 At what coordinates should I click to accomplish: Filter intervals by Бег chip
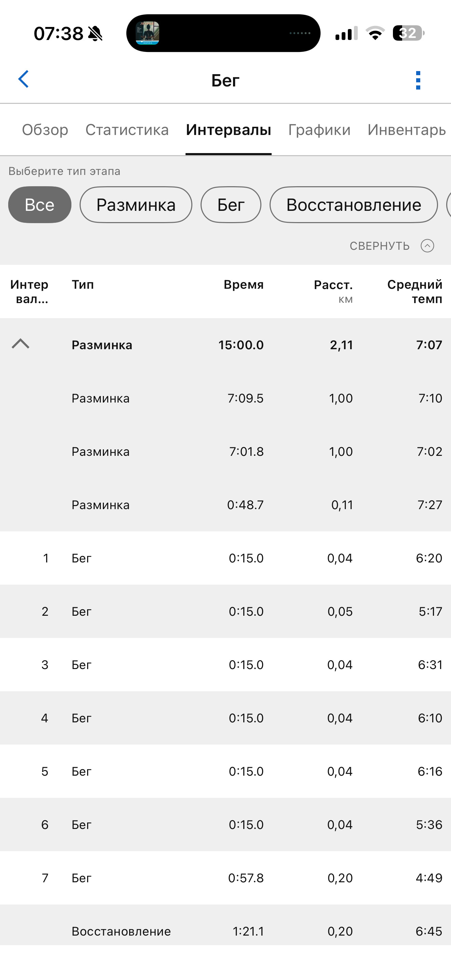point(231,205)
